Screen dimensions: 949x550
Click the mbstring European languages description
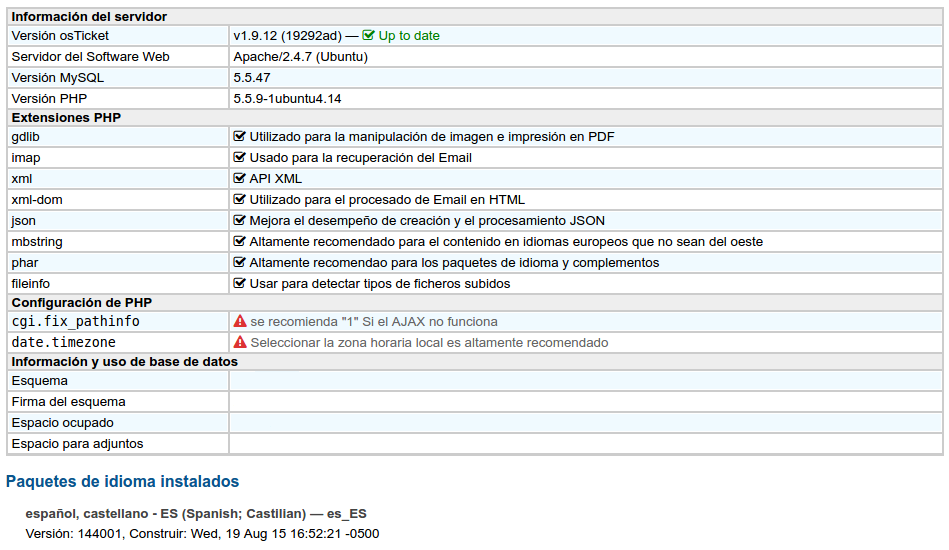(506, 241)
